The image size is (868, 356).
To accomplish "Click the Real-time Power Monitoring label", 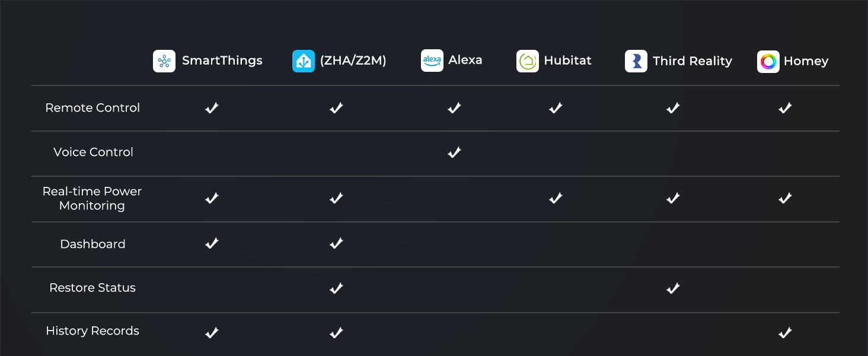I will [x=92, y=198].
